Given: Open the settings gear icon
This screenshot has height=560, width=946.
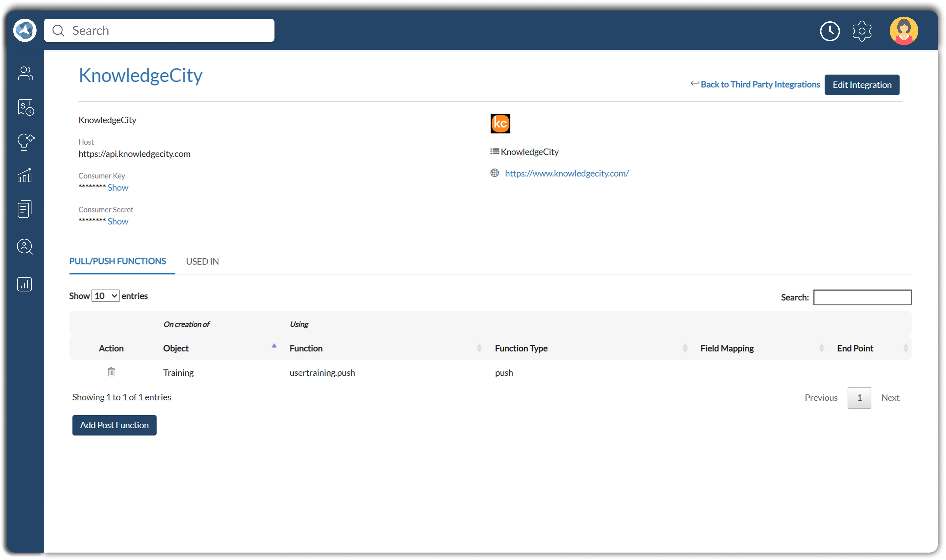Looking at the screenshot, I should (862, 31).
